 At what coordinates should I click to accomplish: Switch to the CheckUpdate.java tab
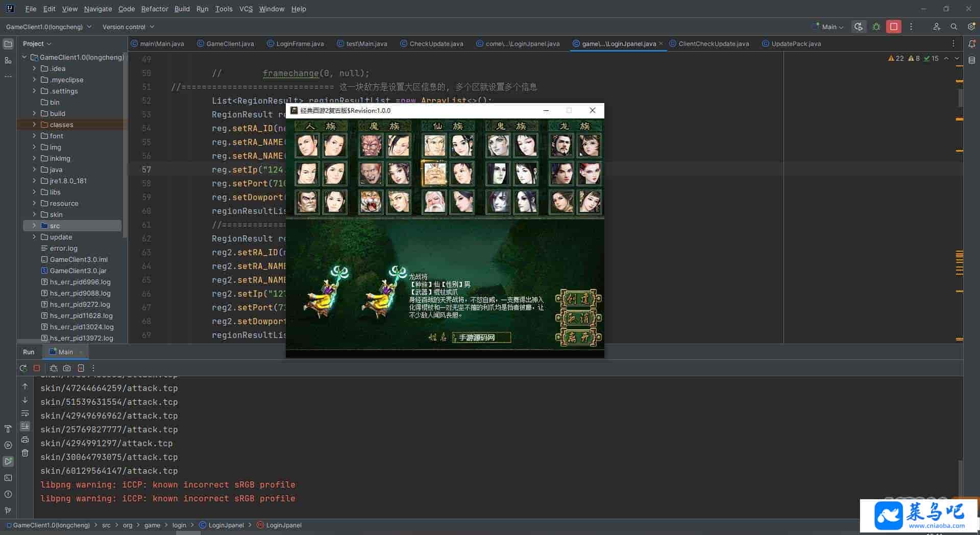click(x=436, y=44)
